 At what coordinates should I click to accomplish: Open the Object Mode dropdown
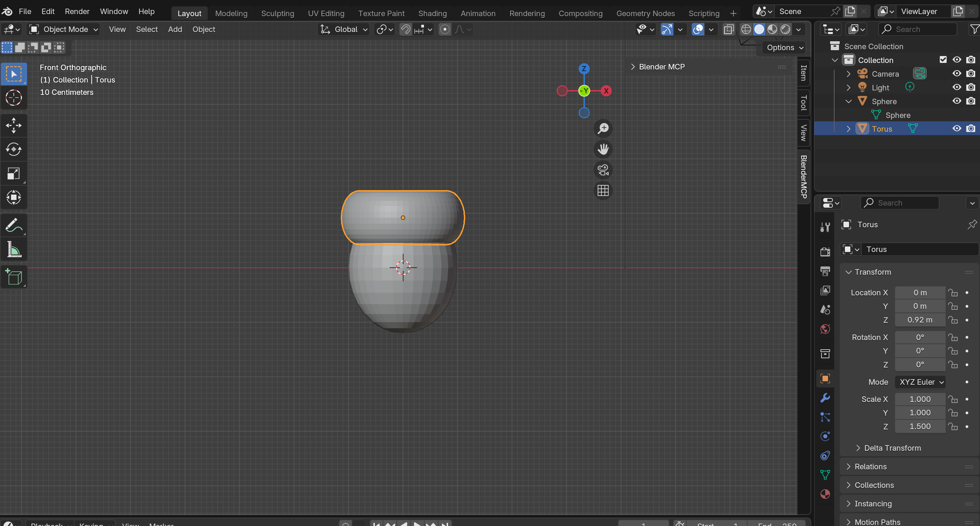point(65,29)
